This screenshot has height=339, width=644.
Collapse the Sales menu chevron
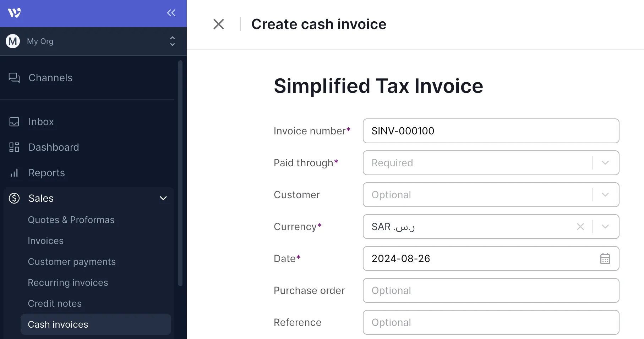[x=163, y=198]
